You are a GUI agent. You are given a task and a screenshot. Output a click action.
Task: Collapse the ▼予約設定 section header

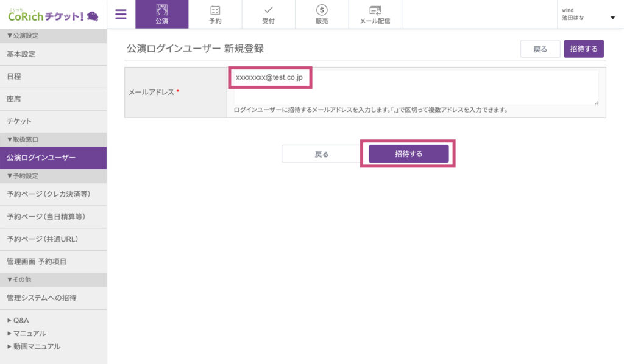point(26,176)
